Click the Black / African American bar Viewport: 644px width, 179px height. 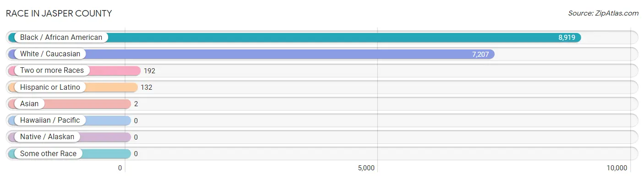pyautogui.click(x=295, y=38)
